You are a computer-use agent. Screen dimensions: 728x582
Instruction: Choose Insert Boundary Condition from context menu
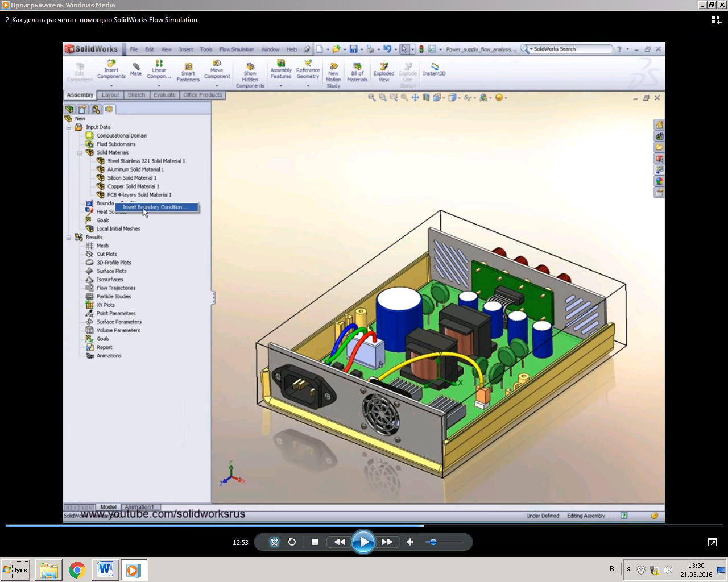pos(156,207)
